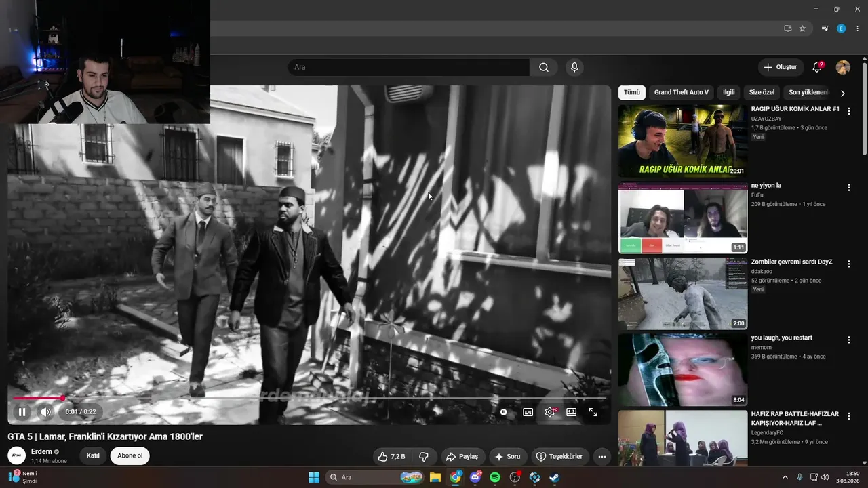Turn on video subtitles
Screen dimensions: 868x488
point(528,411)
